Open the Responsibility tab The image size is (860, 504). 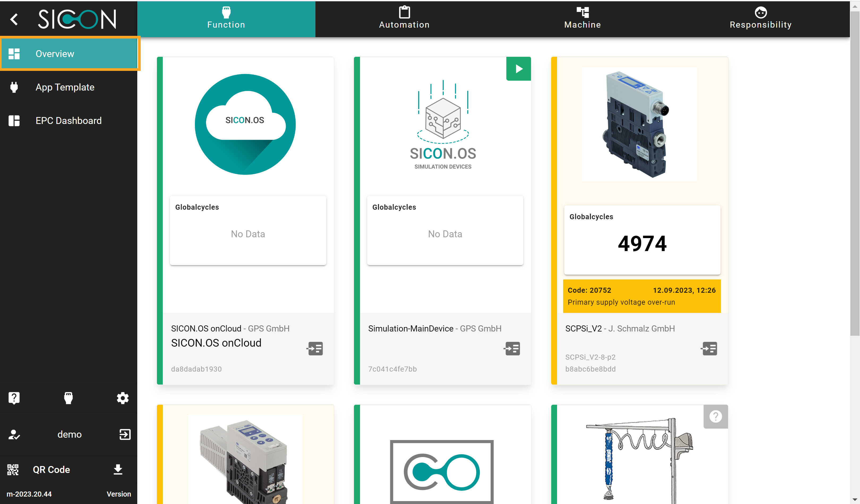(x=760, y=19)
